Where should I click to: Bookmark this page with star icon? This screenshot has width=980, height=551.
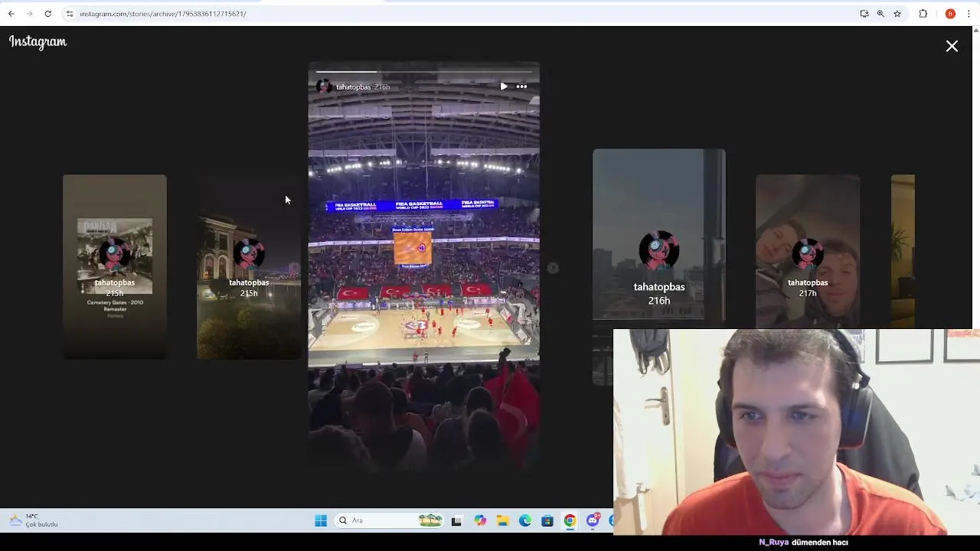(897, 14)
